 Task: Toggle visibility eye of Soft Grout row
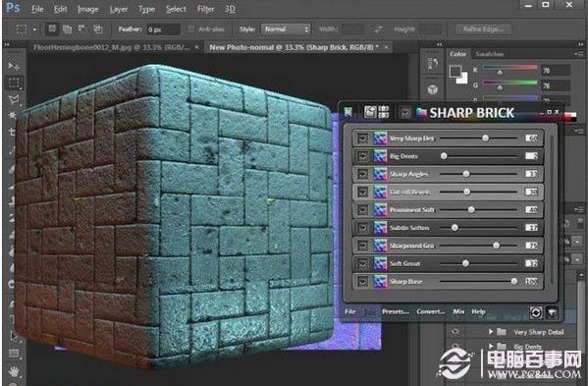(362, 263)
